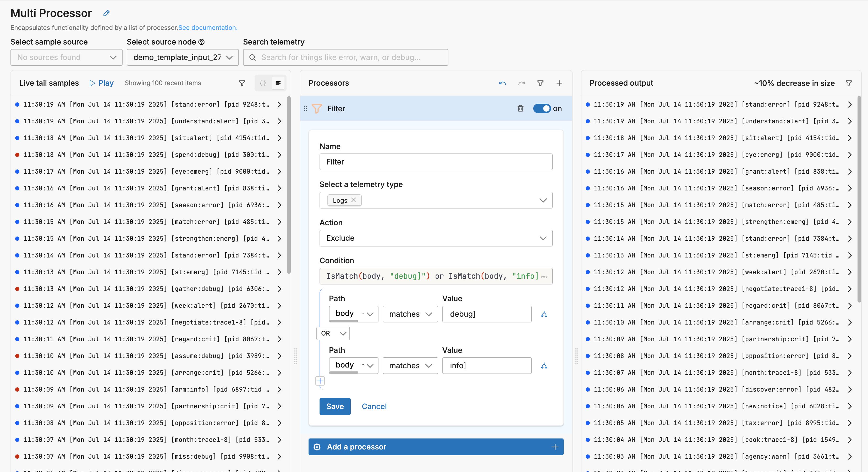Switch live tail to JSON braces view
Screen dimensions: 868x472
[x=263, y=83]
